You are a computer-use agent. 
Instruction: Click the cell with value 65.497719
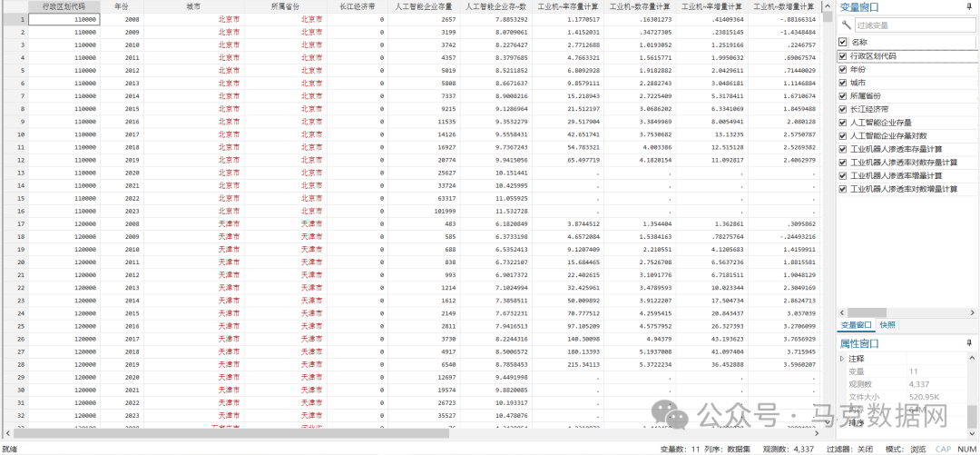pos(568,160)
